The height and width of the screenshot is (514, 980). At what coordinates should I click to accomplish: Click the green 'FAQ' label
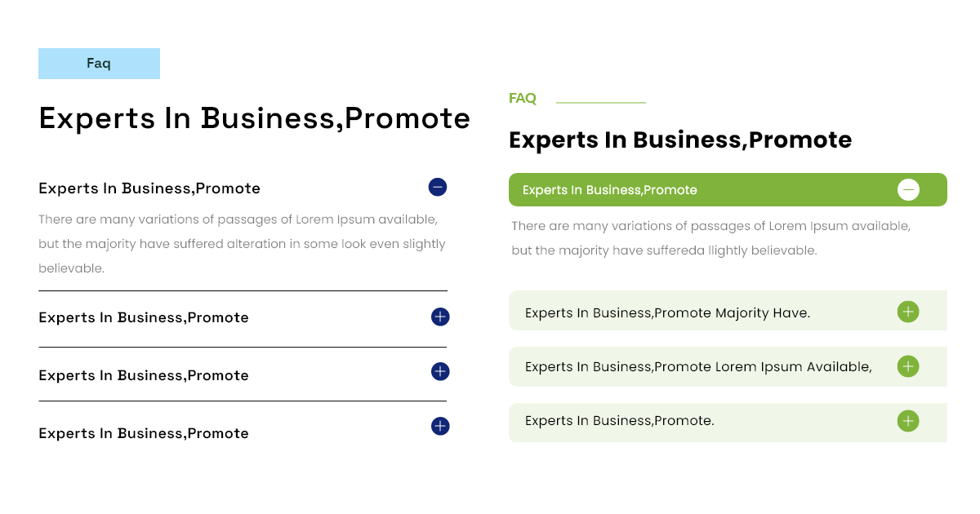[523, 99]
